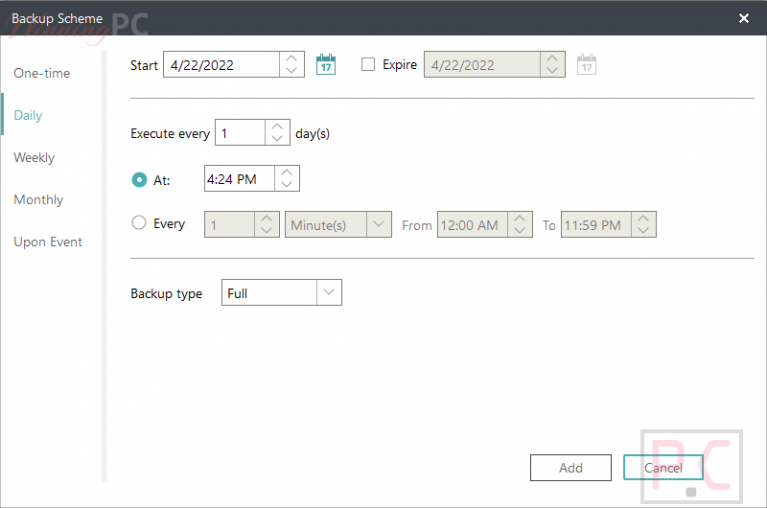
Task: Increase the Start date value
Action: [x=292, y=58]
